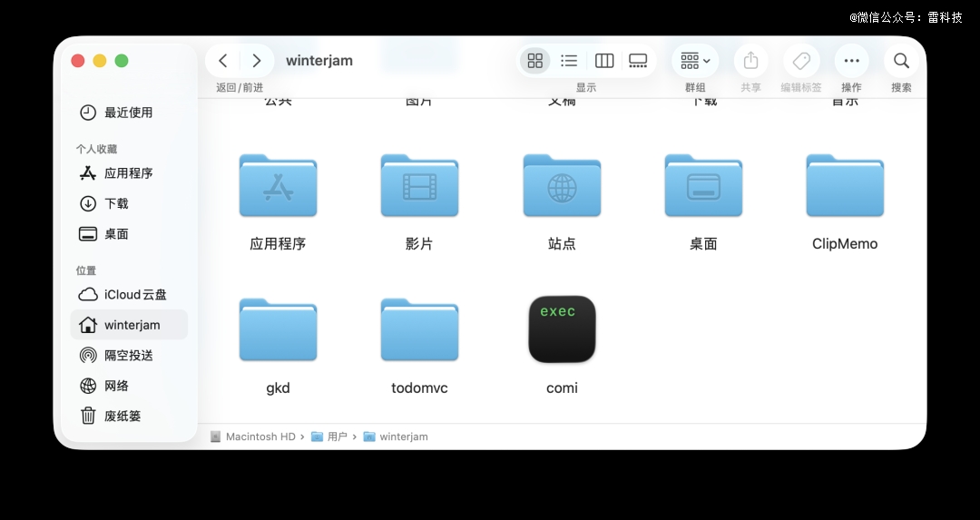Switch to icon grid view
Image resolution: width=980 pixels, height=520 pixels.
[x=535, y=61]
